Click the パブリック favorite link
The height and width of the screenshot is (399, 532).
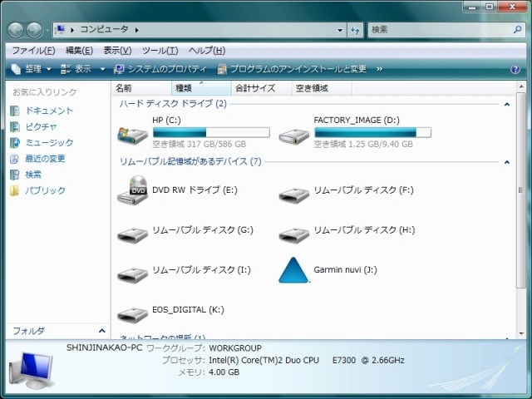click(45, 190)
